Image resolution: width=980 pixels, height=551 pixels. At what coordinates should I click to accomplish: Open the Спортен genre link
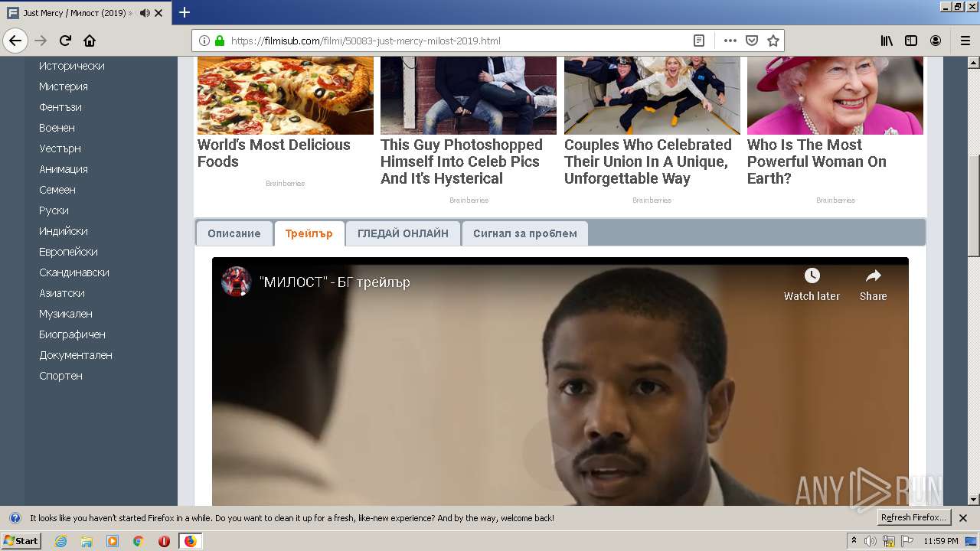pyautogui.click(x=61, y=376)
